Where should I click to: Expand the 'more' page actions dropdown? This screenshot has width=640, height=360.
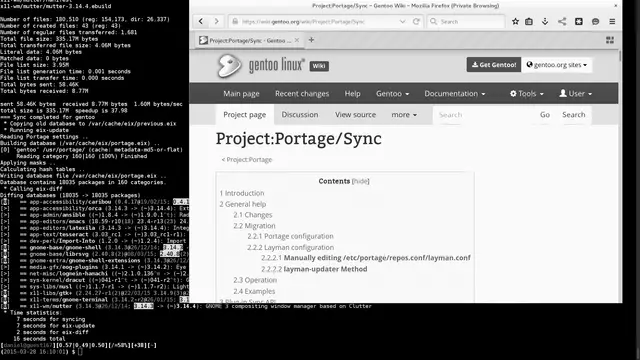404,115
